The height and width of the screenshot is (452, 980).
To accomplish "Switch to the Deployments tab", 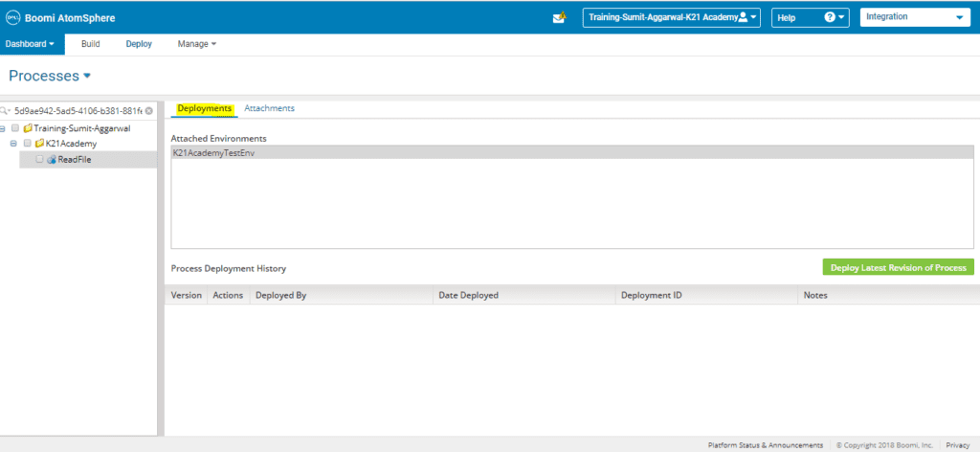I will pos(205,109).
